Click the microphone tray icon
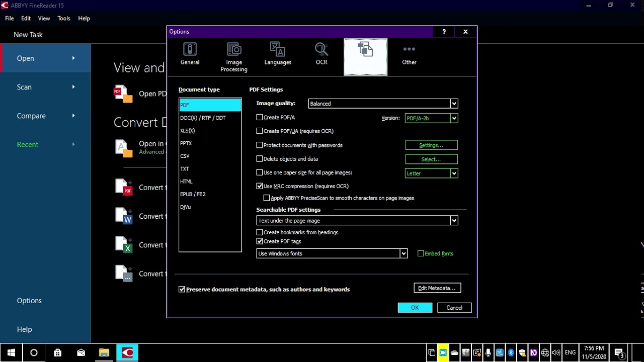The height and width of the screenshot is (362, 644). 488,352
